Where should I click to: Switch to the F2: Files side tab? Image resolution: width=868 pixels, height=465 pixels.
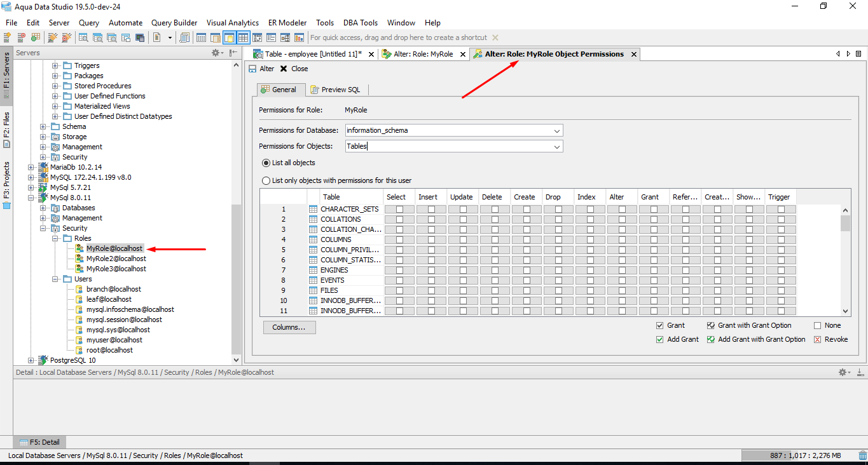[x=6, y=129]
